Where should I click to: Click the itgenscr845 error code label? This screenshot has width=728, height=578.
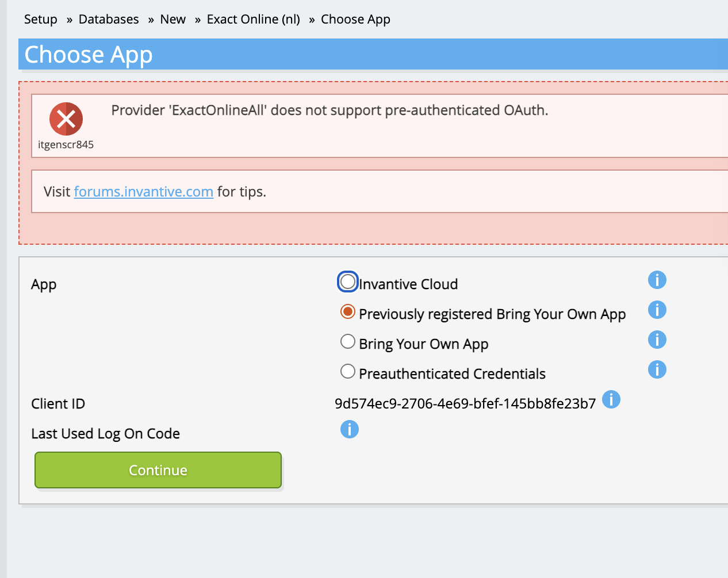(x=66, y=145)
